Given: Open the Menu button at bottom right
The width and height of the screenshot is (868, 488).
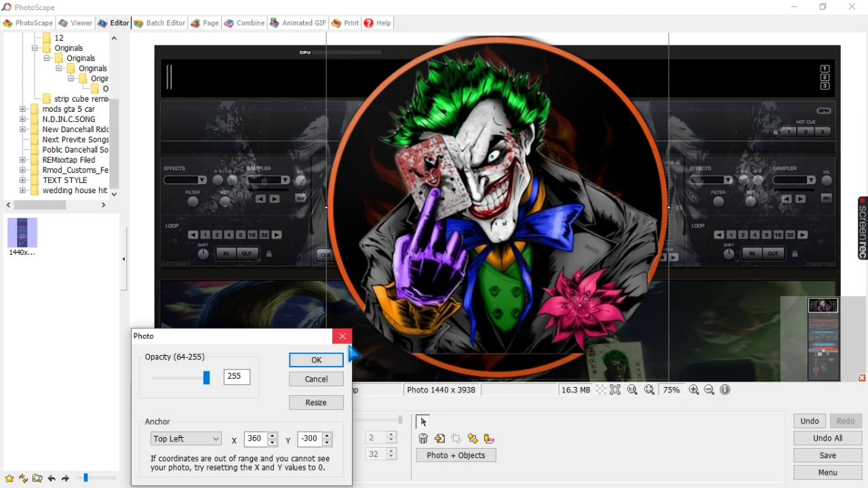Looking at the screenshot, I should point(828,472).
